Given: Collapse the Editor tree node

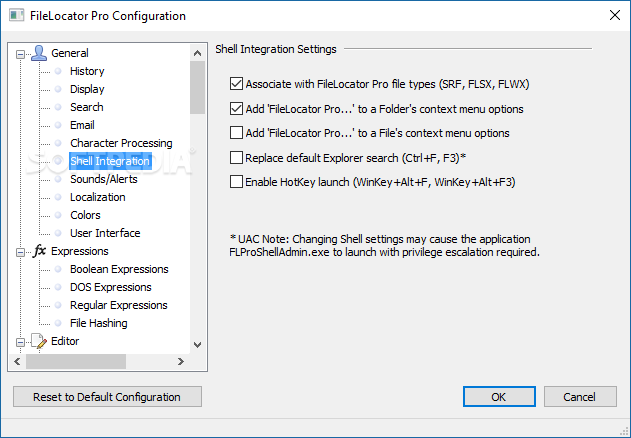Looking at the screenshot, I should [20, 342].
